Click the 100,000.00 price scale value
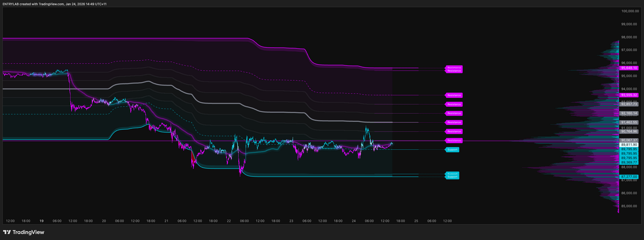This screenshot has width=644, height=240. (x=630, y=11)
